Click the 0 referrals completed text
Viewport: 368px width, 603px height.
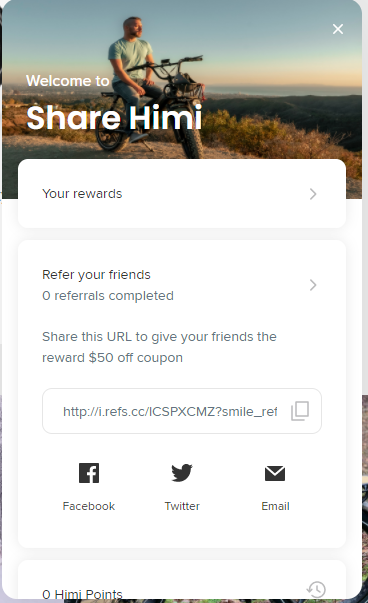pyautogui.click(x=108, y=296)
